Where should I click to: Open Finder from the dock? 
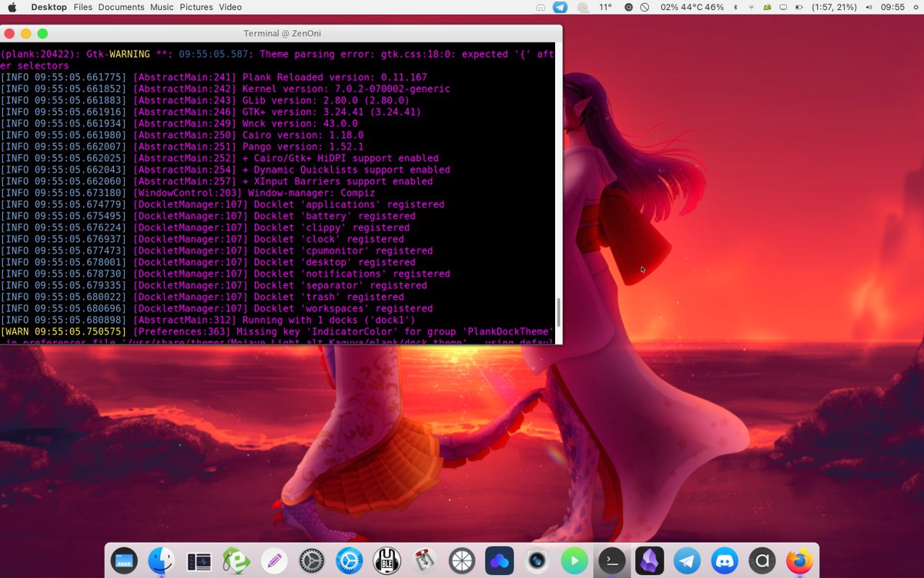(x=162, y=560)
